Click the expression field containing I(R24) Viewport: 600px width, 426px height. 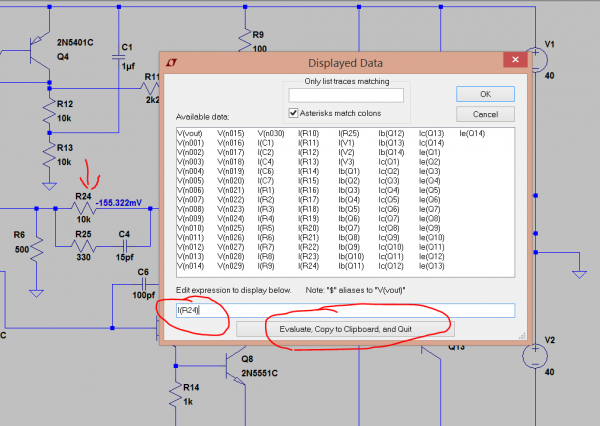345,310
